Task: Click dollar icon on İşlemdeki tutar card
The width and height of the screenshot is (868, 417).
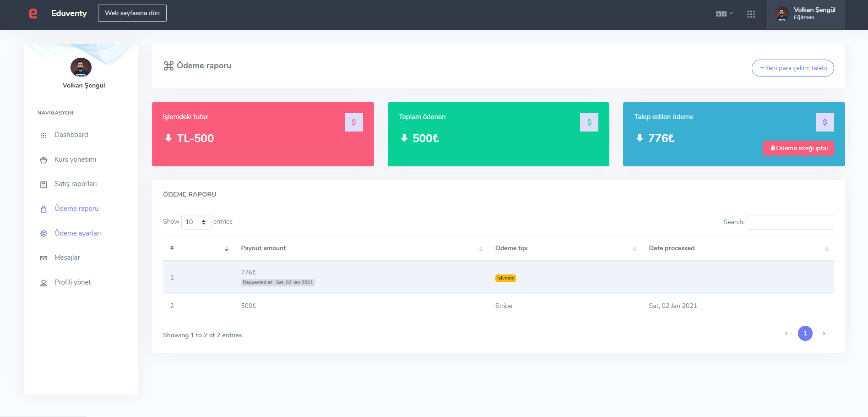Action: tap(354, 122)
